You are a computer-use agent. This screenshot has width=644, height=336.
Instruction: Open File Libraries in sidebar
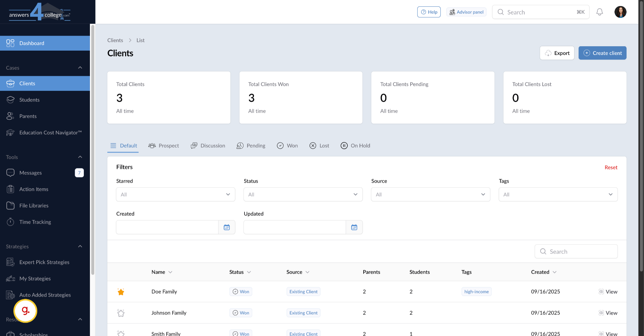34,206
